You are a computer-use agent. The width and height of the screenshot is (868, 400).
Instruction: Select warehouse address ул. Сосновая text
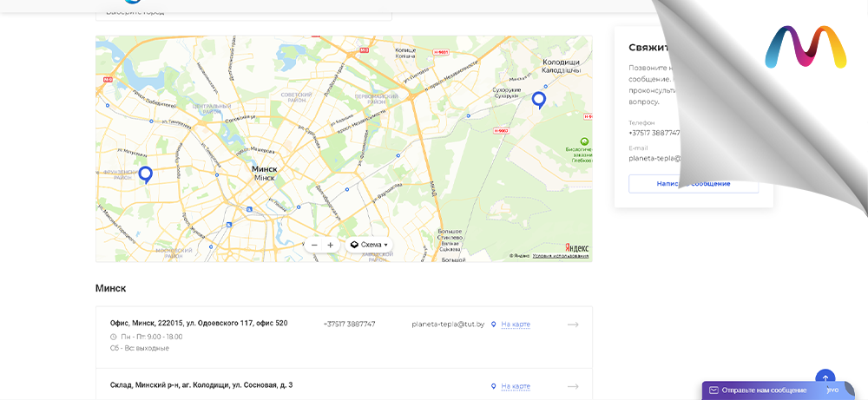[x=201, y=385]
